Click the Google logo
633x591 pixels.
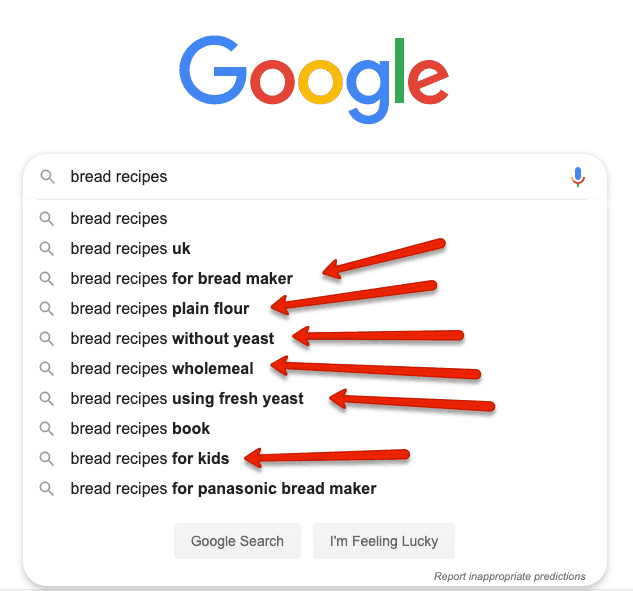pyautogui.click(x=314, y=80)
